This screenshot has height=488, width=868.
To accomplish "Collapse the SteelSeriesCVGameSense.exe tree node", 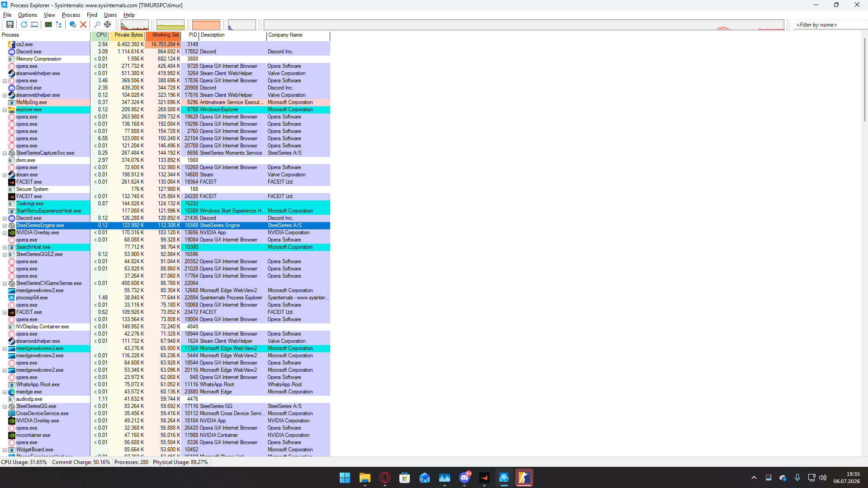I will point(5,284).
